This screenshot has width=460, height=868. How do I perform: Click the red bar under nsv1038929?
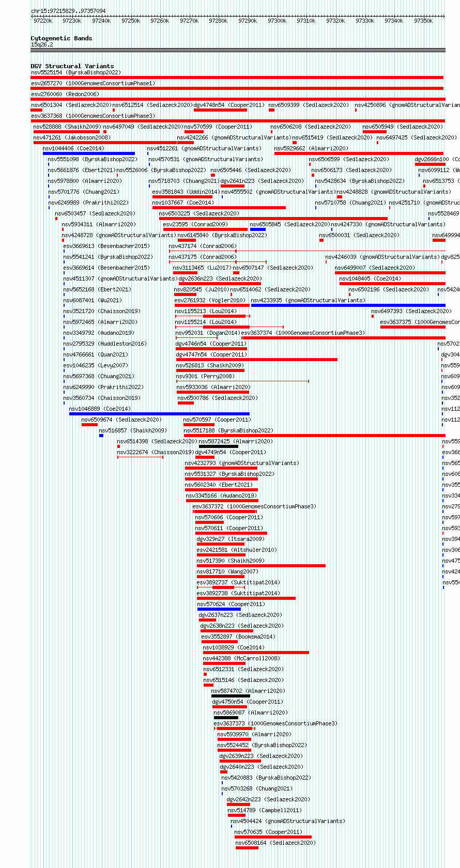(256, 653)
